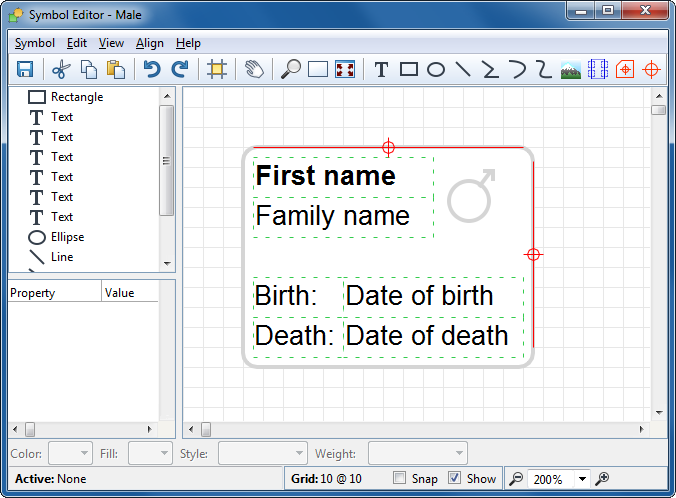Viewport: 676px width, 498px height.
Task: Toggle the grid icon in toolbar
Action: click(216, 69)
